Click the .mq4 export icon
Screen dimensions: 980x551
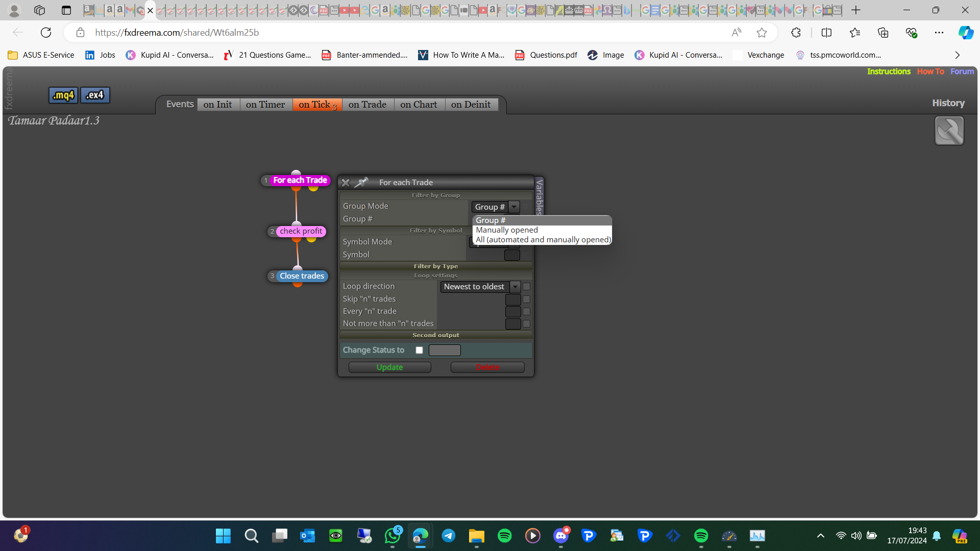coord(63,95)
